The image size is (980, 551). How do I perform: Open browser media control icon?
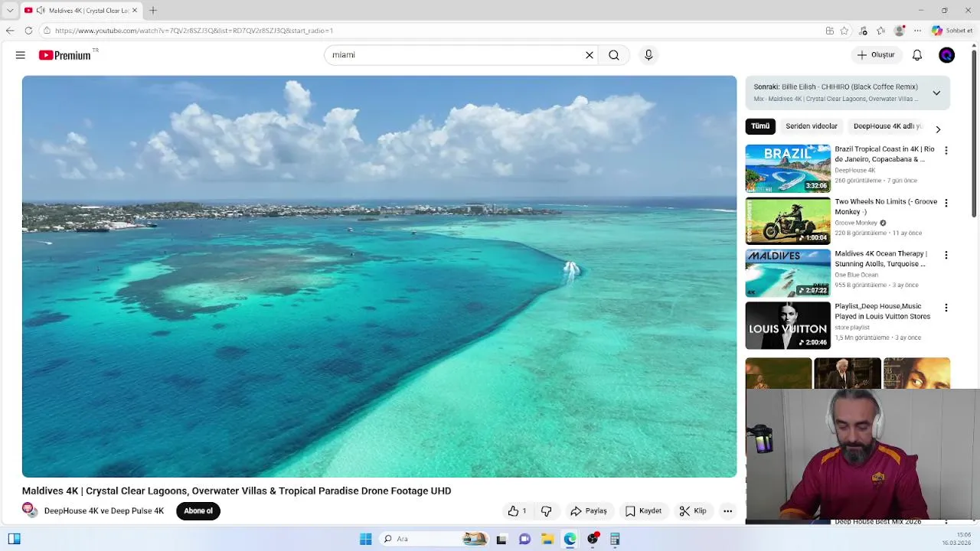(863, 31)
